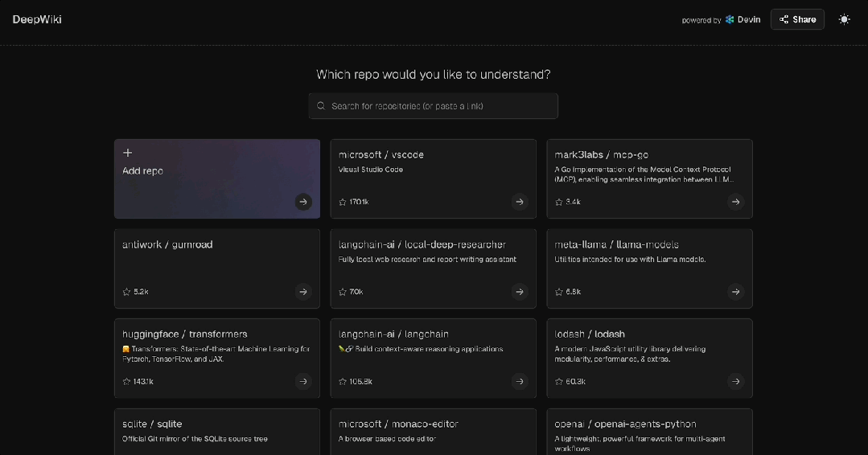Click arrow on meta-llama / llama-models card
Screen dimensions: 868x455
[735, 291]
